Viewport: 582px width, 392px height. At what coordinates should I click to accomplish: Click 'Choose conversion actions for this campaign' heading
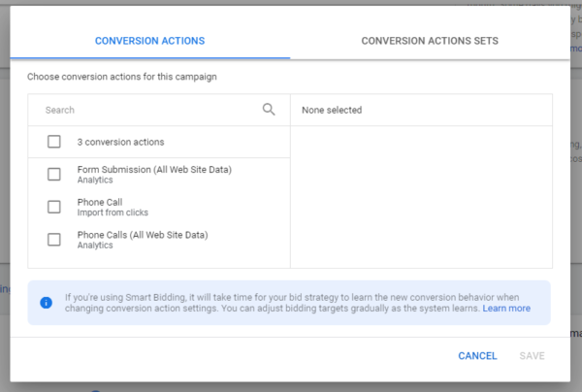point(120,76)
